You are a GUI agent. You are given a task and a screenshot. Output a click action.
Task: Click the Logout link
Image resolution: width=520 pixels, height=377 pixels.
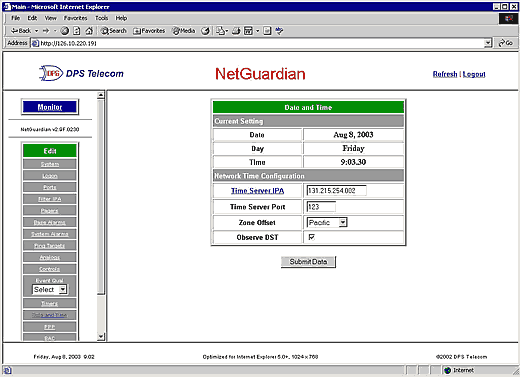click(x=474, y=74)
